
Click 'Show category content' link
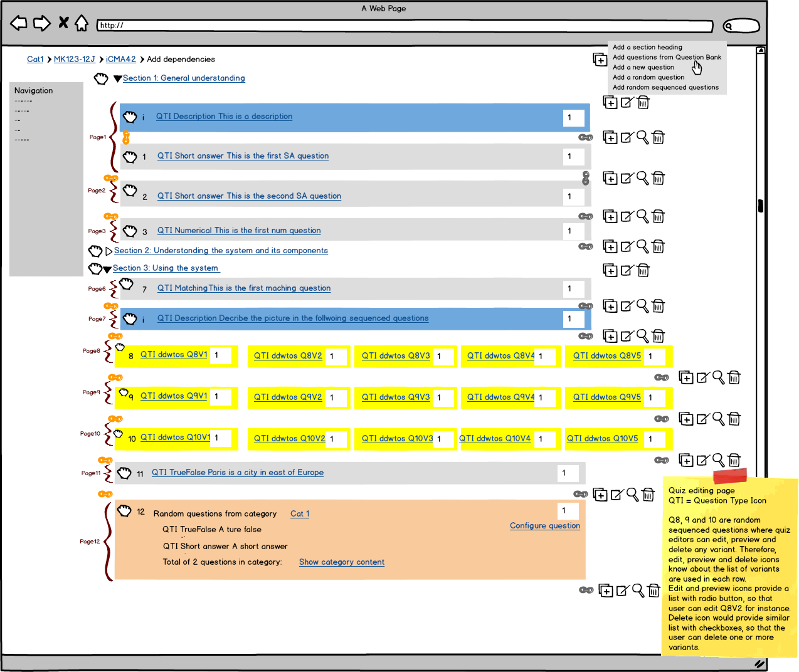pyautogui.click(x=342, y=562)
